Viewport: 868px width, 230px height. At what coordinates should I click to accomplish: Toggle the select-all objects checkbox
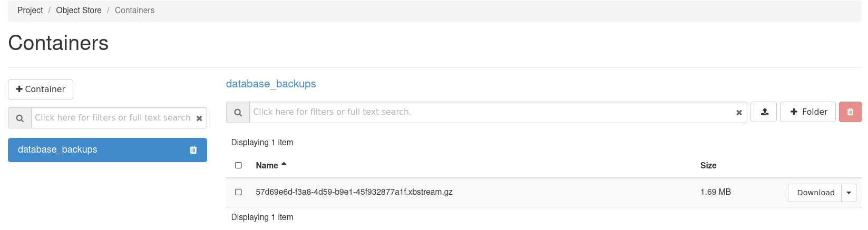tap(238, 165)
